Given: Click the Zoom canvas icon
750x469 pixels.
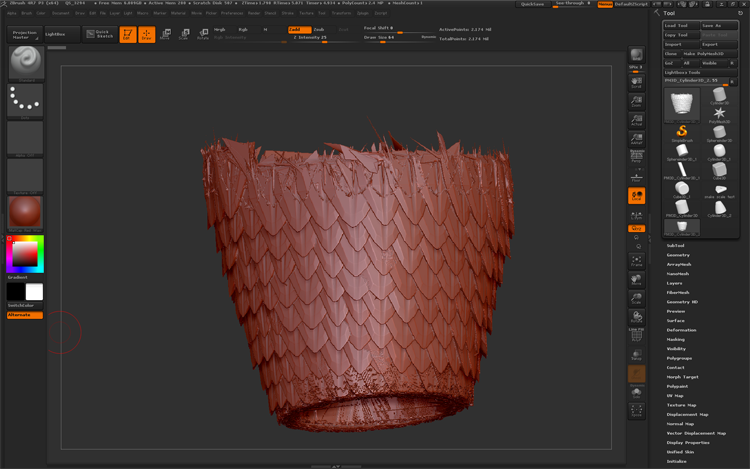Looking at the screenshot, I should [x=636, y=101].
